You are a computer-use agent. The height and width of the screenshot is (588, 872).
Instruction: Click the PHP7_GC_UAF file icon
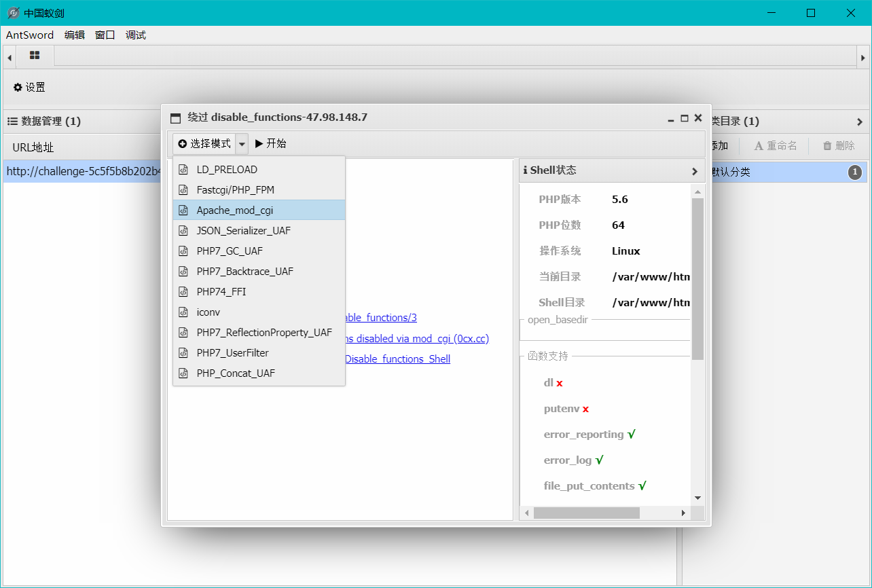pos(183,251)
